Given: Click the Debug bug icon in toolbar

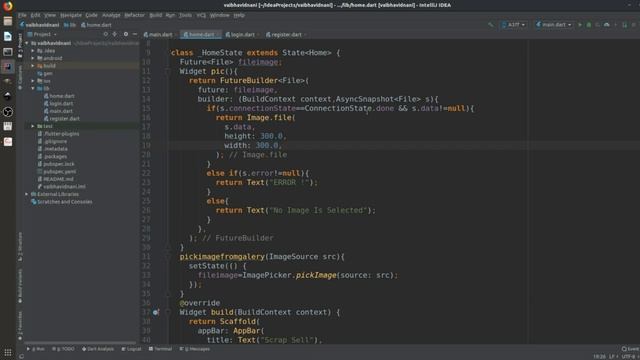Looking at the screenshot, I should (589, 25).
